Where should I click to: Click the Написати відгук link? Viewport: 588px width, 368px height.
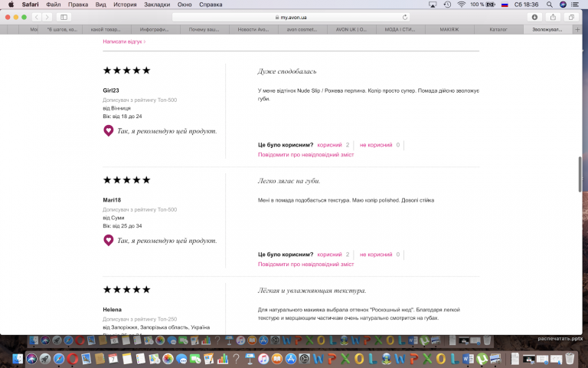tap(123, 41)
